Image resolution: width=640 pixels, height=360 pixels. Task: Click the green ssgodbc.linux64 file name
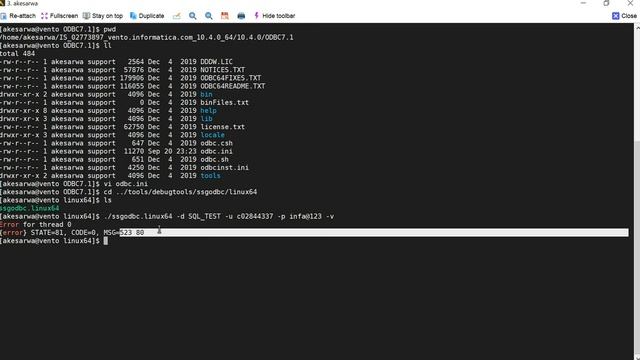coord(29,208)
